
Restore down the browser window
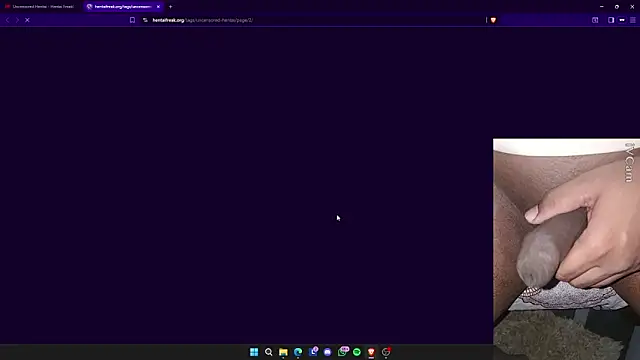click(617, 7)
